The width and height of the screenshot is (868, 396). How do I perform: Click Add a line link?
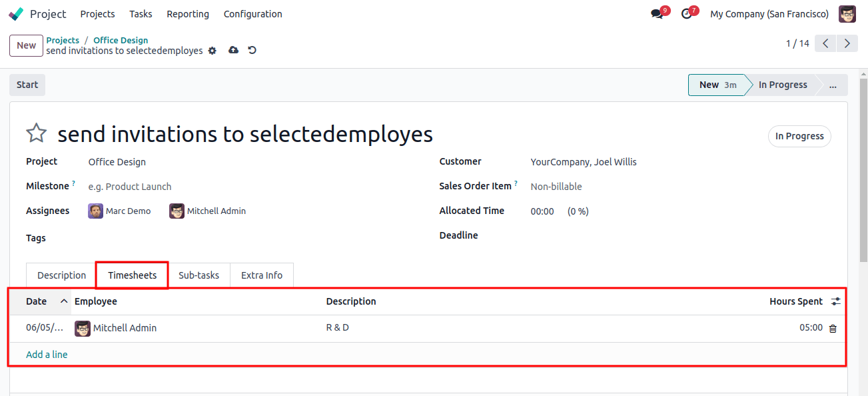(x=47, y=355)
